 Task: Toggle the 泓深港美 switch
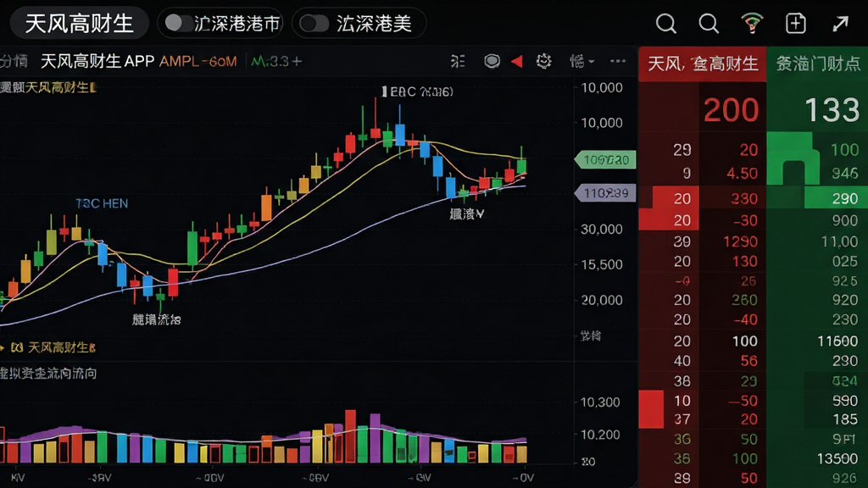click(x=314, y=24)
